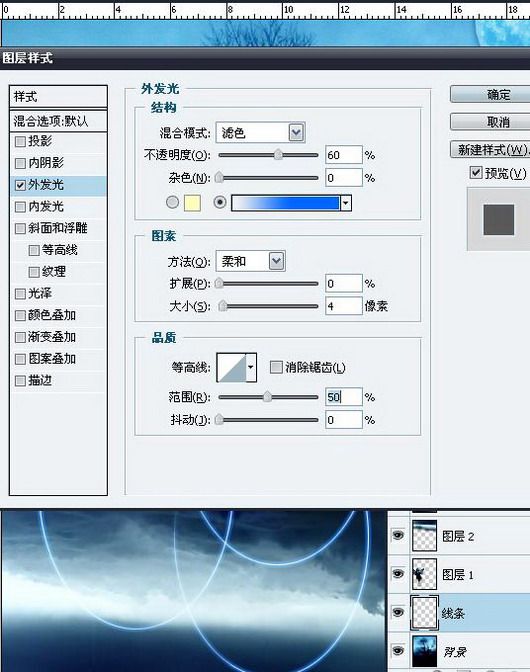
Task: Select the 线条 layer name
Action: coord(453,613)
